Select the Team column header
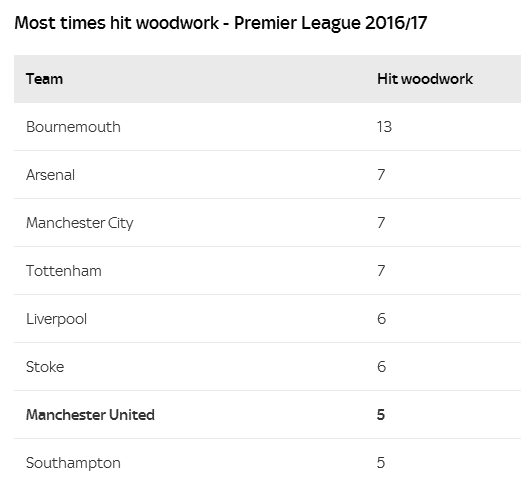Screen dimensions: 521x504 click(44, 79)
